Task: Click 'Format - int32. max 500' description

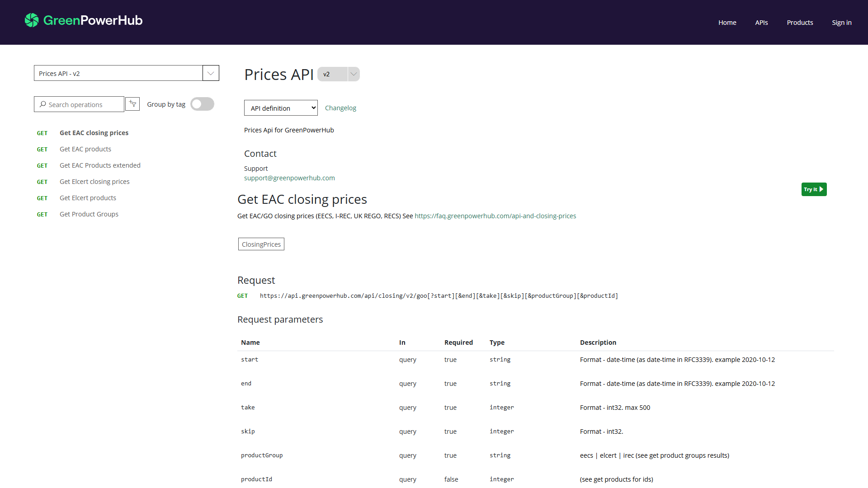Action: tap(615, 408)
